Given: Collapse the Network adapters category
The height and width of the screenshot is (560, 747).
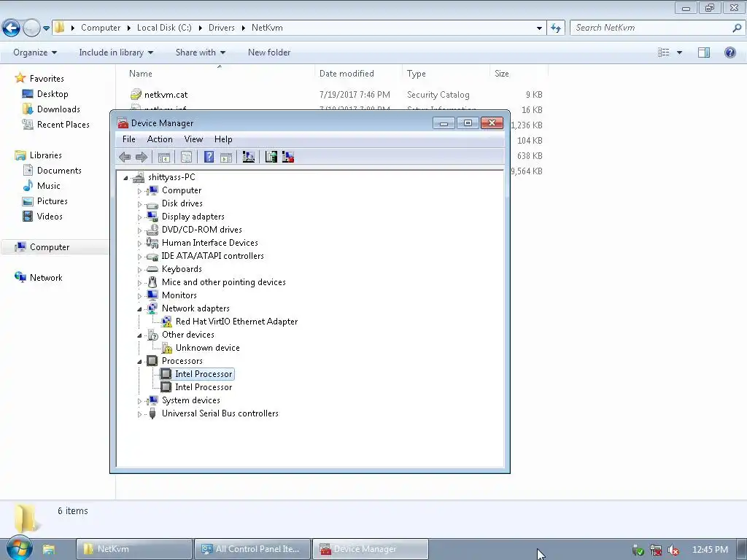Looking at the screenshot, I should pyautogui.click(x=139, y=309).
